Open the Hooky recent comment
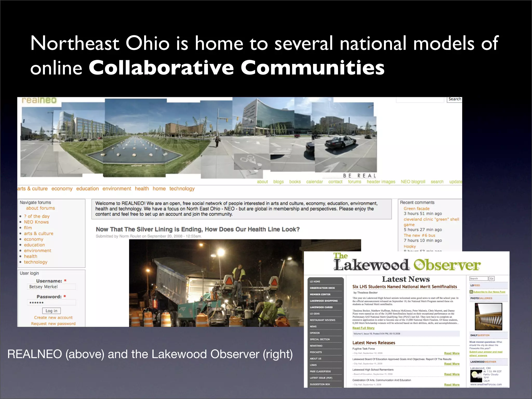 coord(410,246)
